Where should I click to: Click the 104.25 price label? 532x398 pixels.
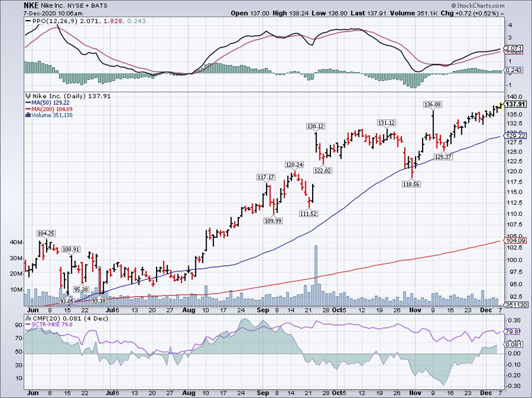46,233
